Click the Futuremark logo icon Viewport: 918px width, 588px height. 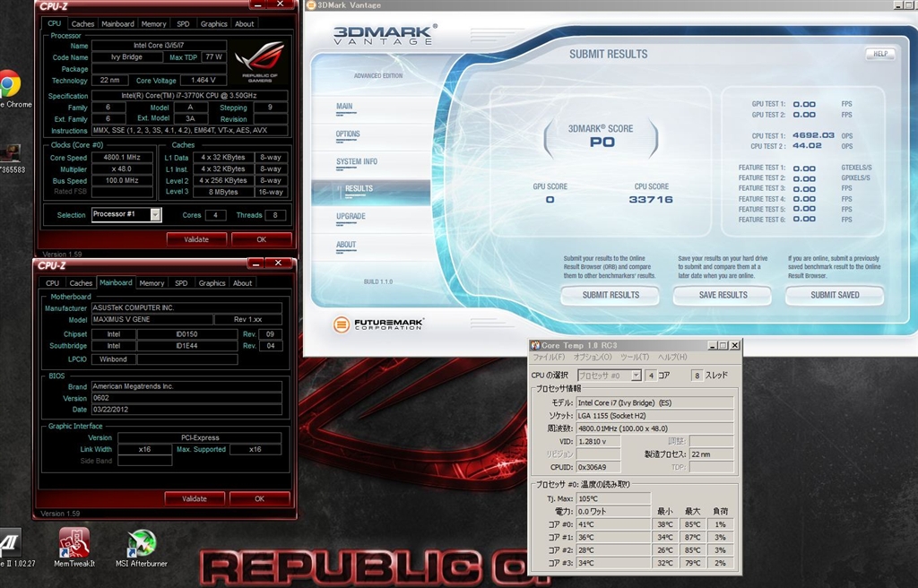(342, 324)
